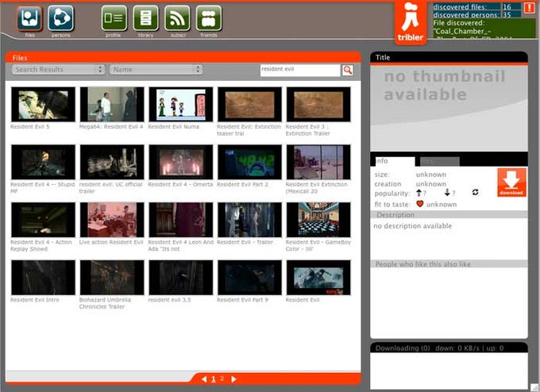The height and width of the screenshot is (392, 540).
Task: Go to page 2
Action: (222, 379)
